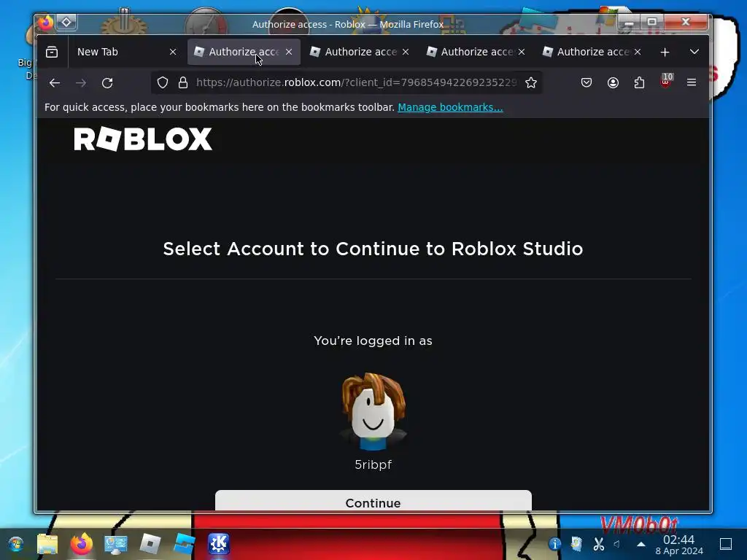
Task: Open the Firefox window menu icon in title bar
Action: click(46, 23)
